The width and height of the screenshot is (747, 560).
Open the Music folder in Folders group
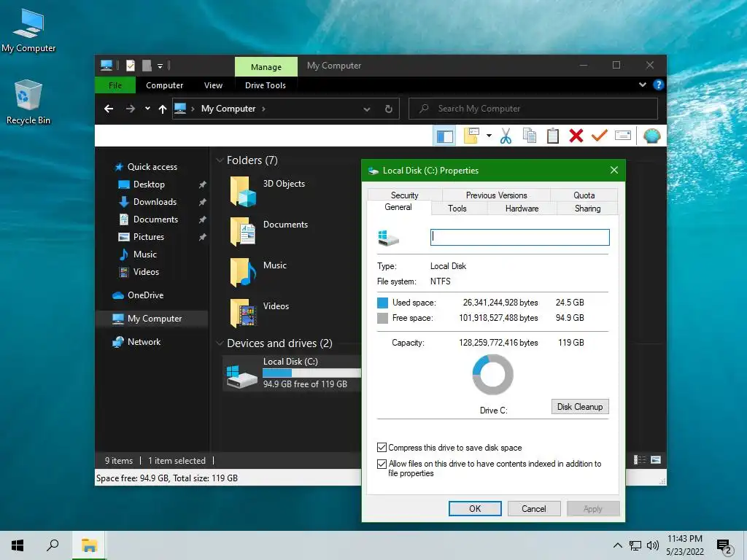pos(258,272)
